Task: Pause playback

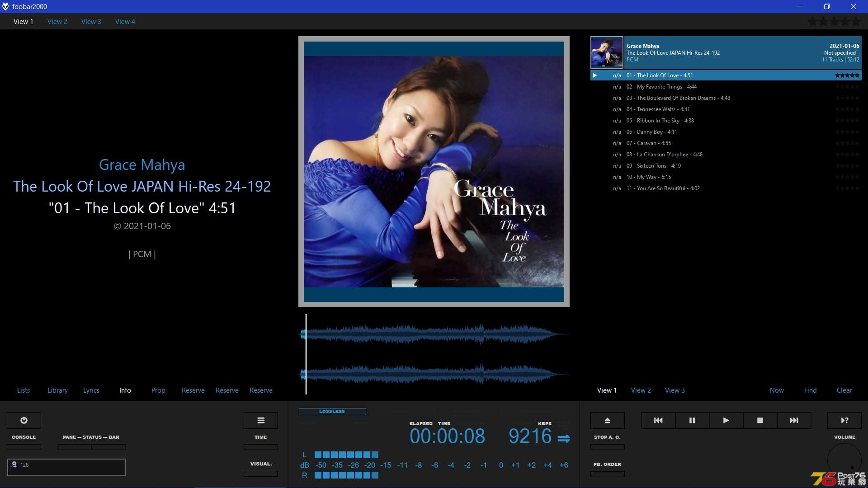Action: tap(692, 420)
